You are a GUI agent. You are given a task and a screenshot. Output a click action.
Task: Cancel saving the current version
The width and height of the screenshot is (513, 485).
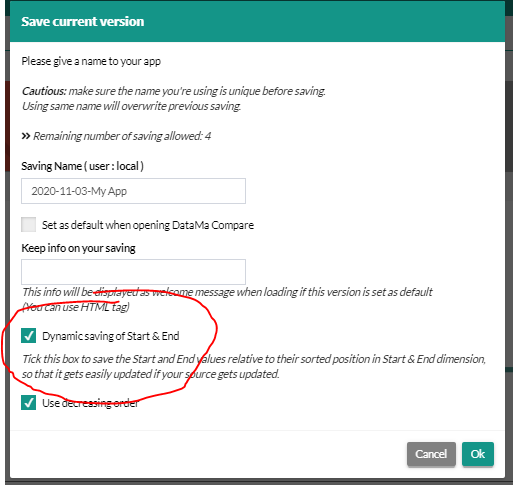tap(431, 454)
